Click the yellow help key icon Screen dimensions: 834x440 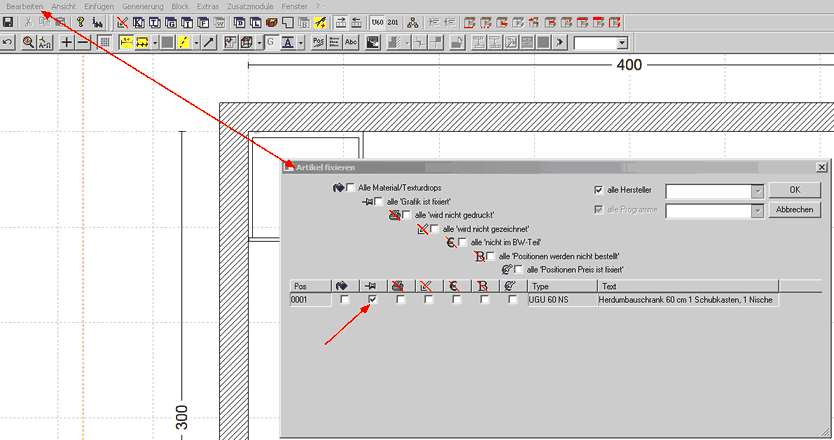80,22
